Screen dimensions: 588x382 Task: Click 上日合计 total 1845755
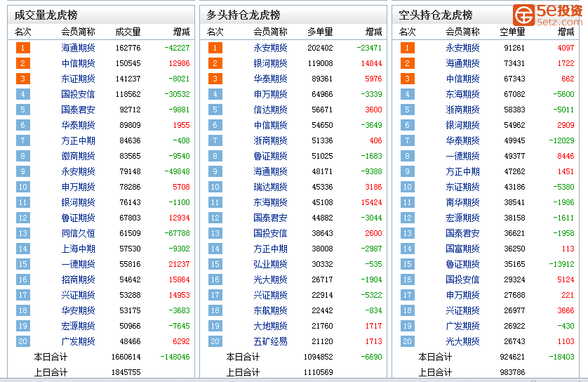(x=126, y=372)
